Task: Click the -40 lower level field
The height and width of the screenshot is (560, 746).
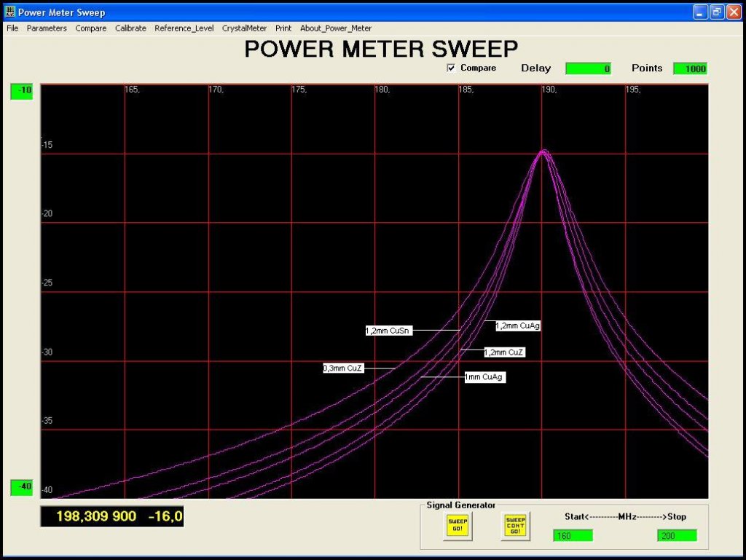Action: tap(22, 486)
